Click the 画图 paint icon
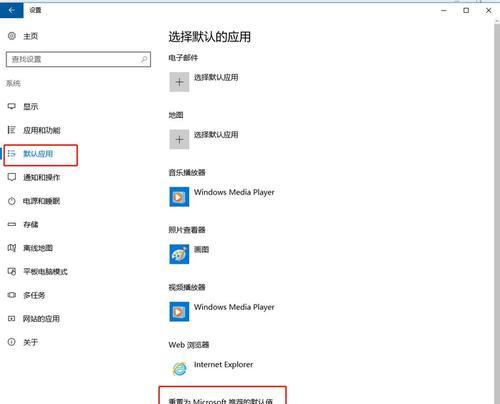Image resolution: width=500 pixels, height=404 pixels. [179, 254]
